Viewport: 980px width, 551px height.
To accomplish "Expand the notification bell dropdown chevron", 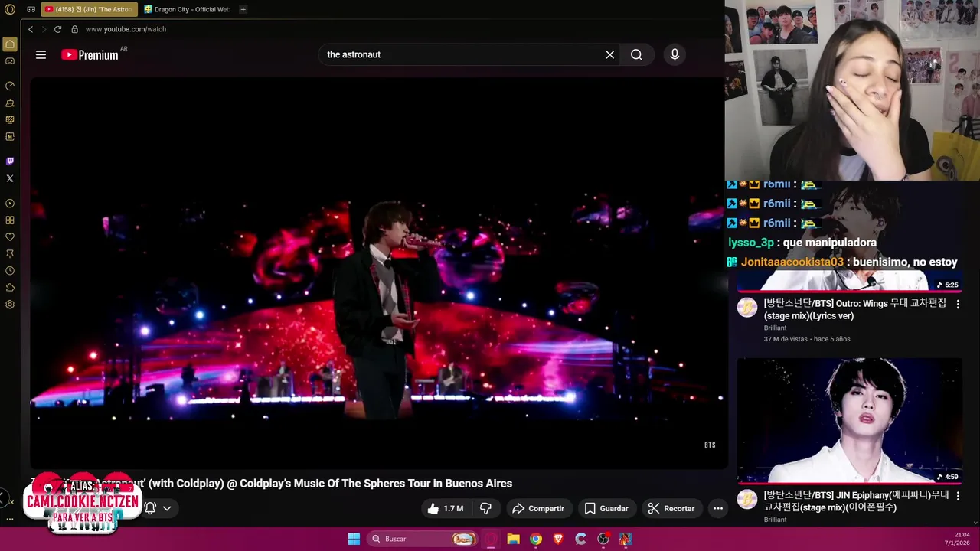I will [x=166, y=508].
